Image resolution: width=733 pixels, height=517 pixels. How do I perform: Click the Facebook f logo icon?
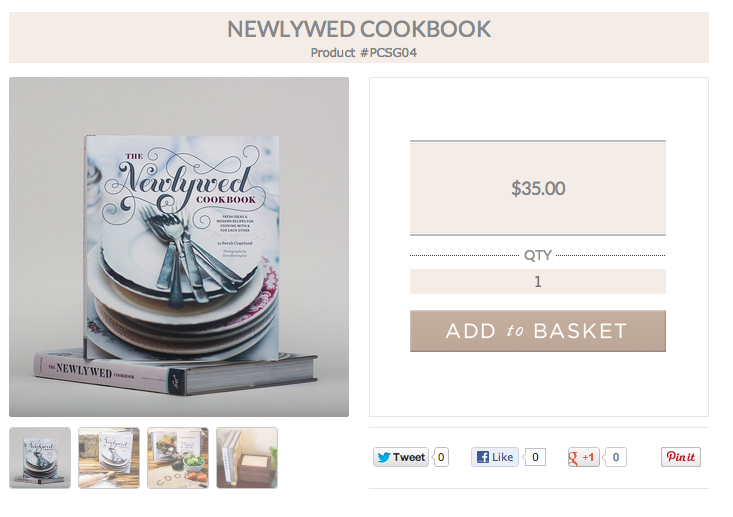tap(483, 457)
